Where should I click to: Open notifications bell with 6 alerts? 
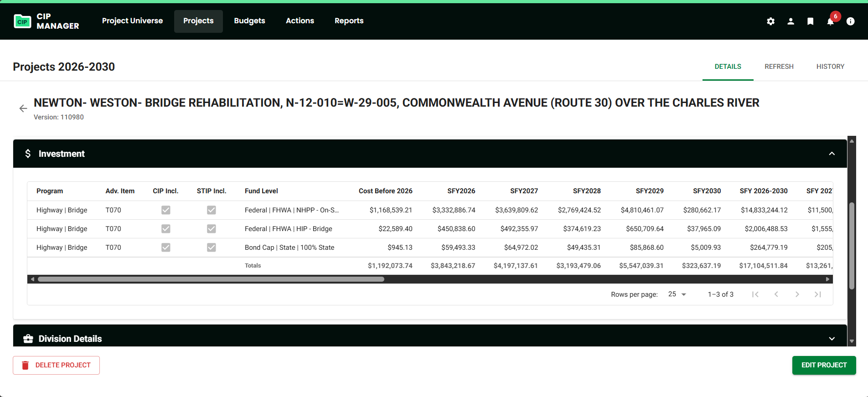831,21
